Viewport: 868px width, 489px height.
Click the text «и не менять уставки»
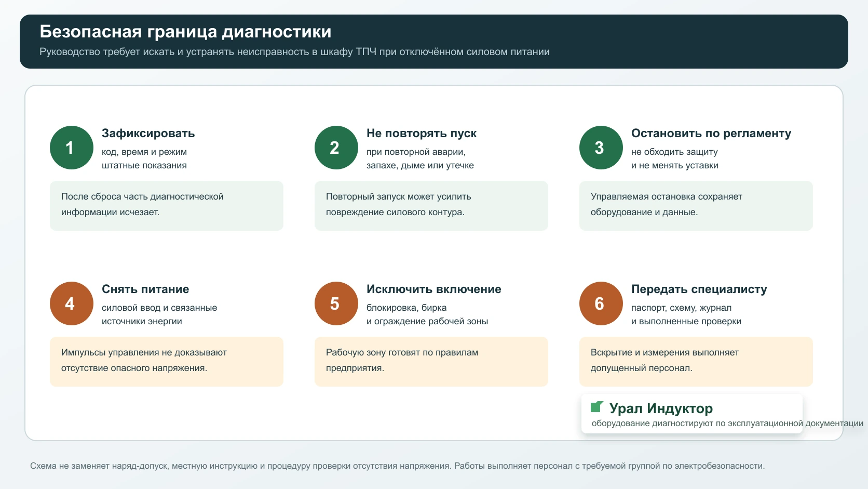click(x=675, y=165)
